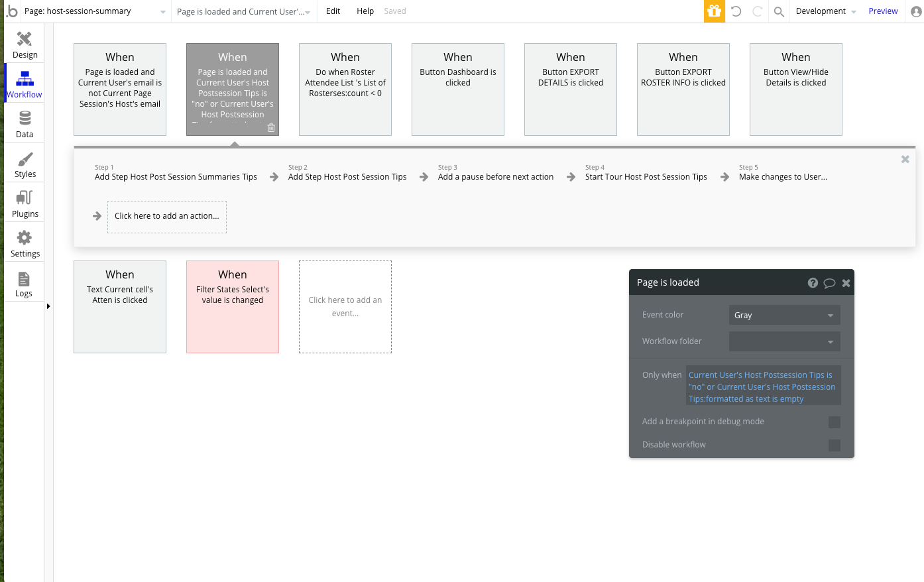Open the Plugins panel
This screenshot has width=924, height=582.
25,203
